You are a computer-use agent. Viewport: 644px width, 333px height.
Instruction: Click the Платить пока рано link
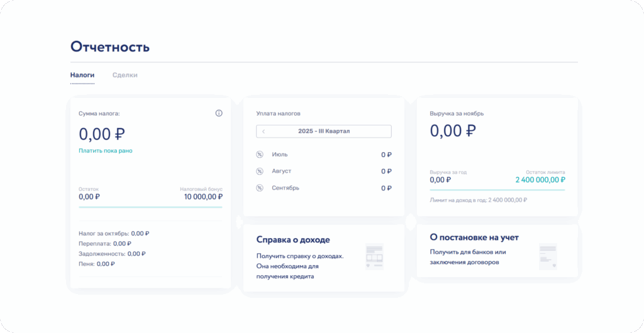click(x=106, y=151)
